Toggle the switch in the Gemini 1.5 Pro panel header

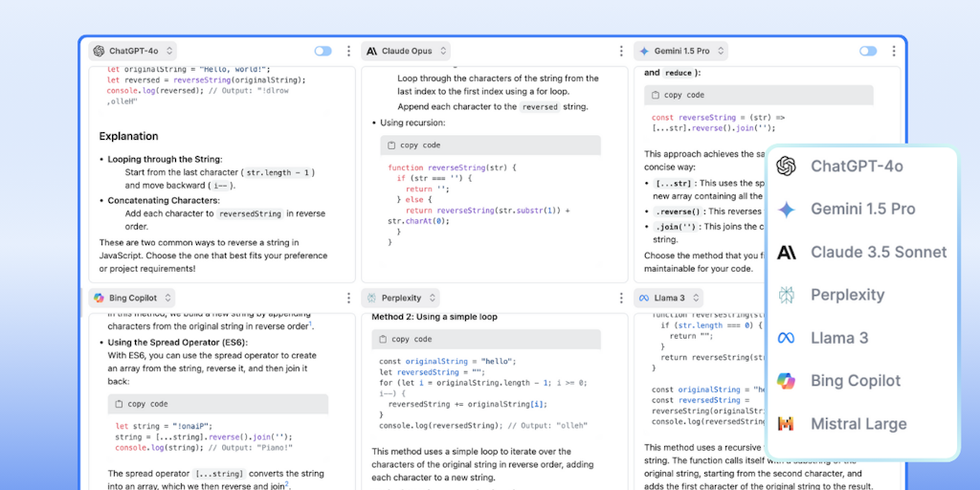(867, 52)
